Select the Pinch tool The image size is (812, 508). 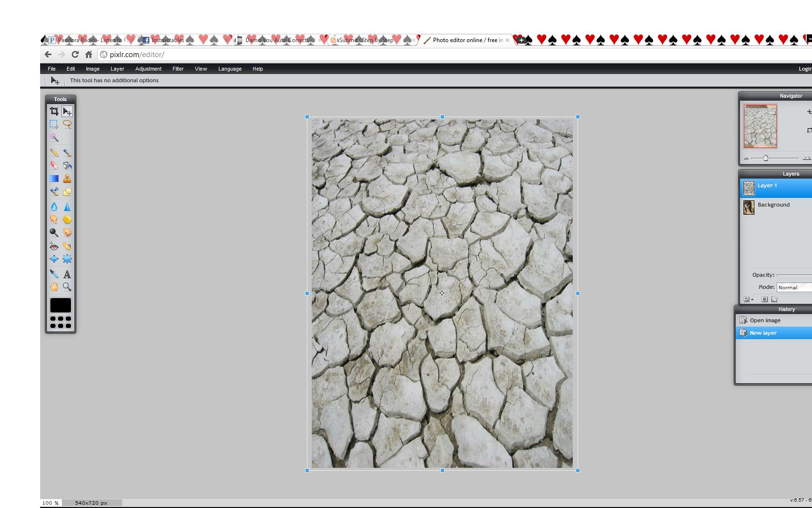point(67,259)
